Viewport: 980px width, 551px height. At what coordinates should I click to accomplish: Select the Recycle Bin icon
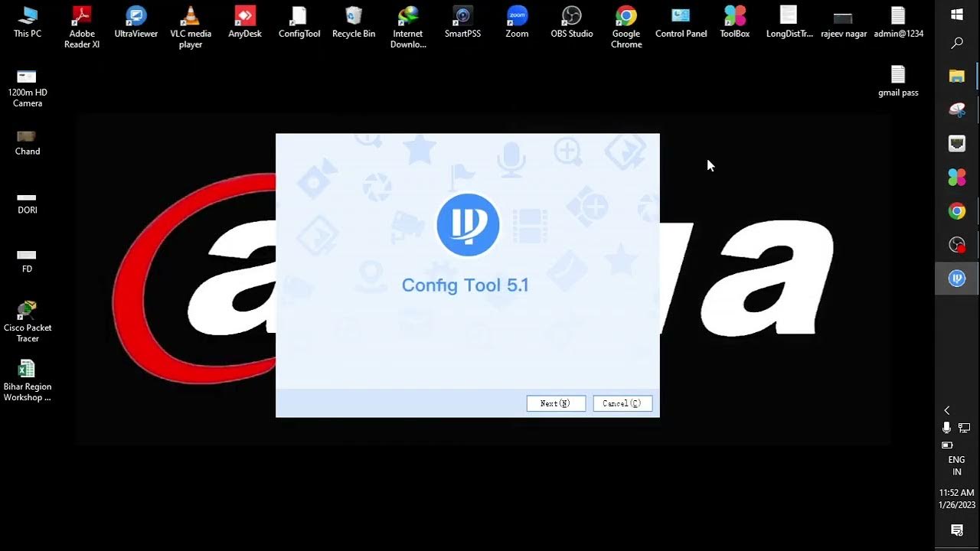pos(354,21)
